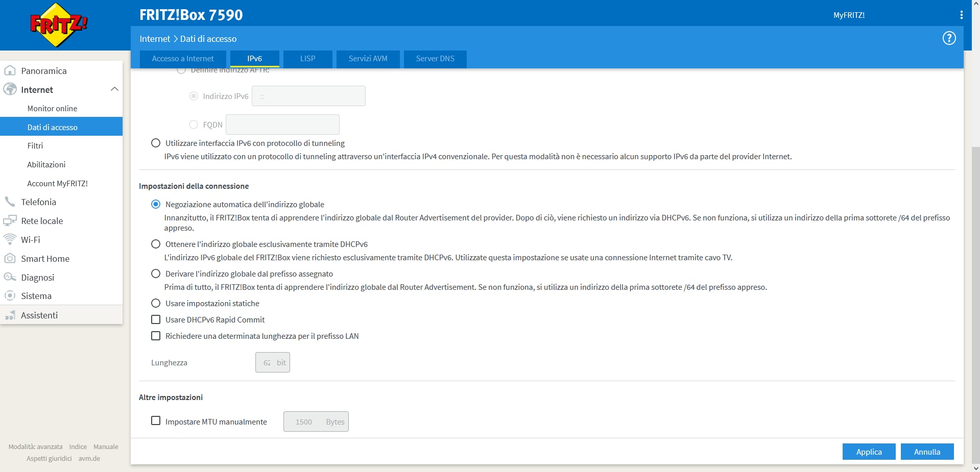Enable Usare DHCPv6 Rapid Commit
The height and width of the screenshot is (472, 980).
[156, 319]
